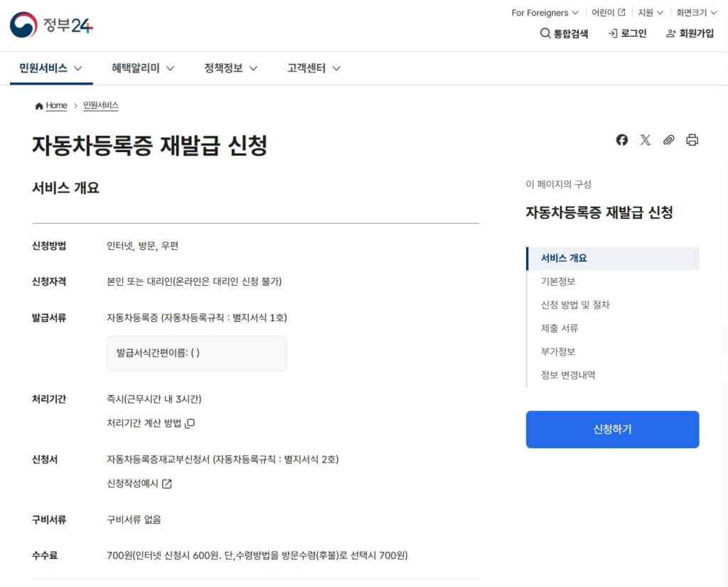Click 로그인 to sign in
The image size is (728, 587).
coord(627,33)
